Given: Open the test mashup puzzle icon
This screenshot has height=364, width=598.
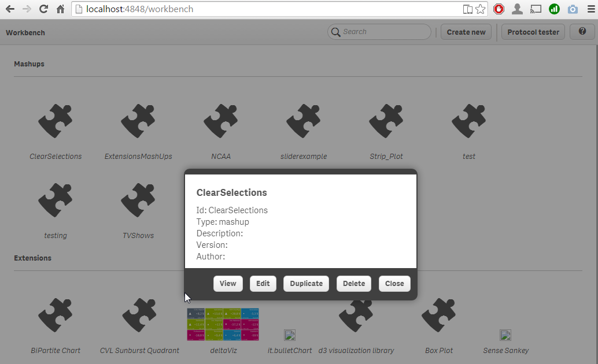Looking at the screenshot, I should pyautogui.click(x=468, y=121).
